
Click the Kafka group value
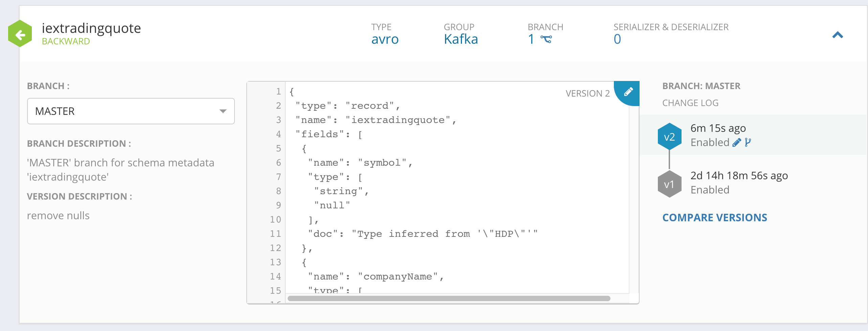click(461, 39)
